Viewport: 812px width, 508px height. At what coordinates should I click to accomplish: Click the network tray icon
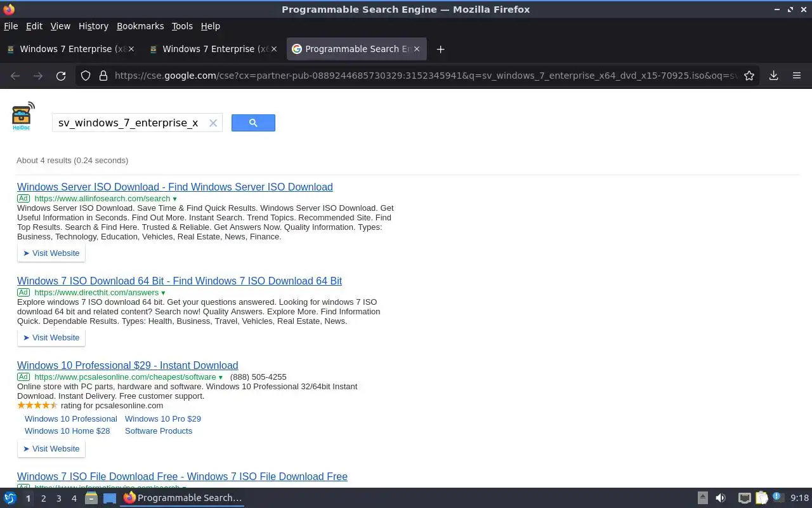[x=744, y=498]
